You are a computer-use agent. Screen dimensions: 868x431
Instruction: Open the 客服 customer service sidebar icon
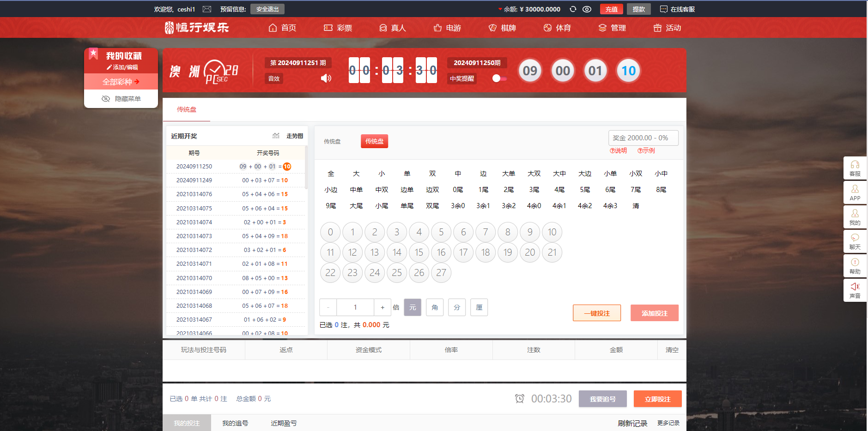coord(855,168)
